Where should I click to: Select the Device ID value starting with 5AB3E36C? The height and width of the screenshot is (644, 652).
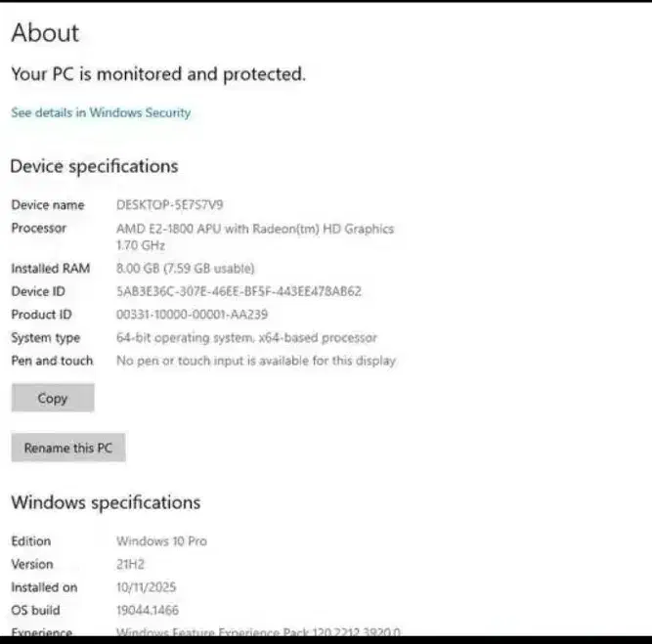[x=239, y=291]
